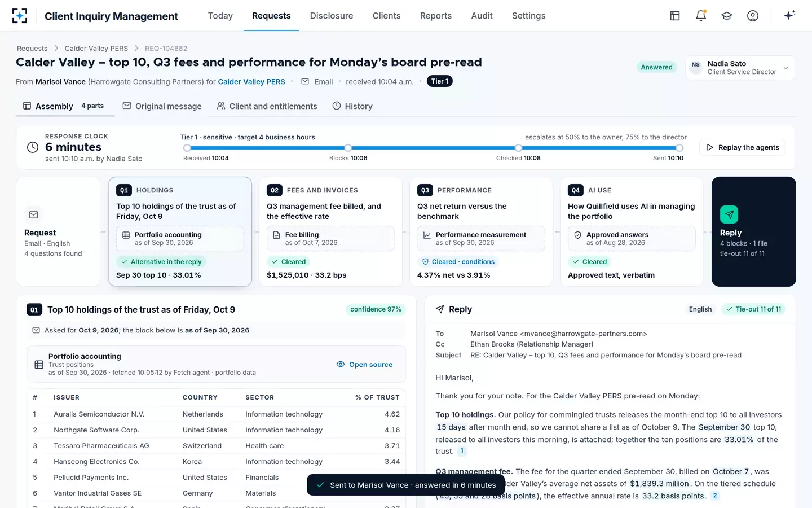The height and width of the screenshot is (508, 812).
Task: Click the 'Tessaro Pharmaceuticals AG' row
Action: (216, 445)
